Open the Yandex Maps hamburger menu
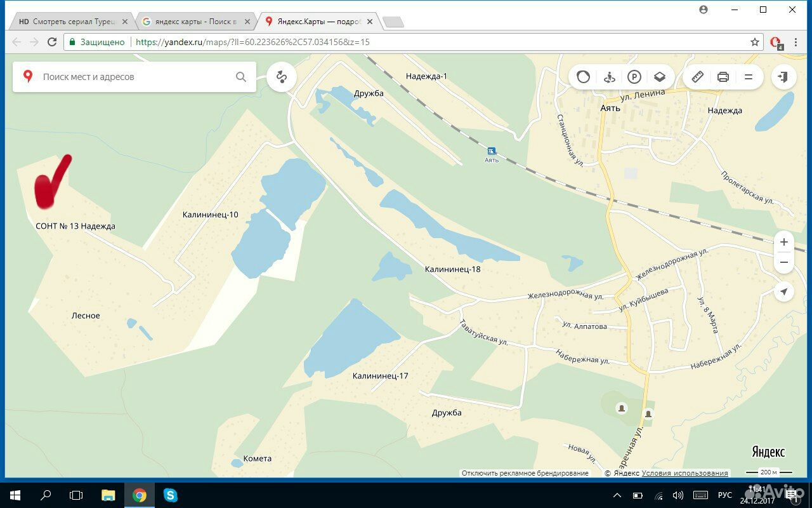Image resolution: width=812 pixels, height=508 pixels. click(749, 77)
